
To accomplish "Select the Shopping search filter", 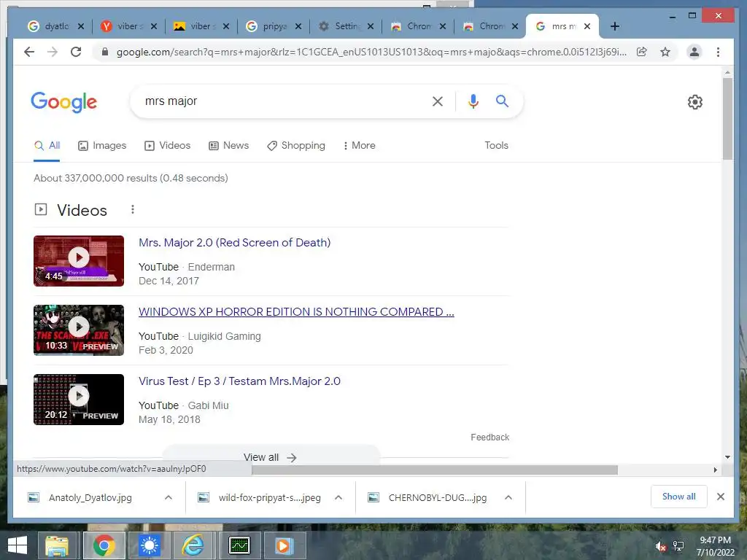I will tap(296, 145).
